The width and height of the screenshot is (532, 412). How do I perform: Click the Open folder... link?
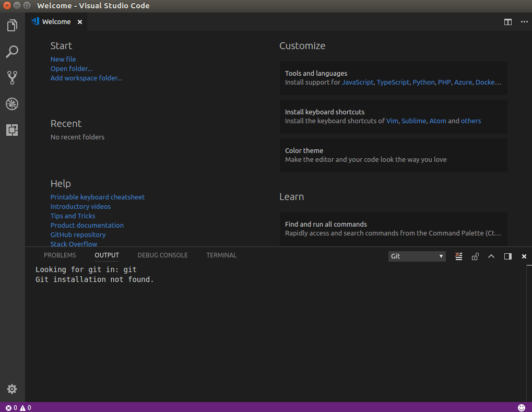[x=71, y=68]
